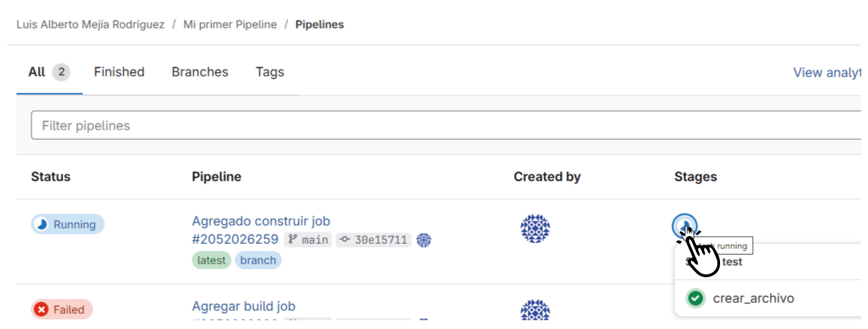Select the Branches tab

[x=200, y=72]
